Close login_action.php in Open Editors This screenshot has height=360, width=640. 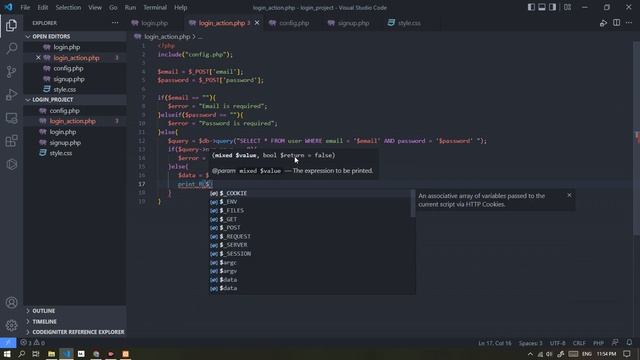pos(38,58)
